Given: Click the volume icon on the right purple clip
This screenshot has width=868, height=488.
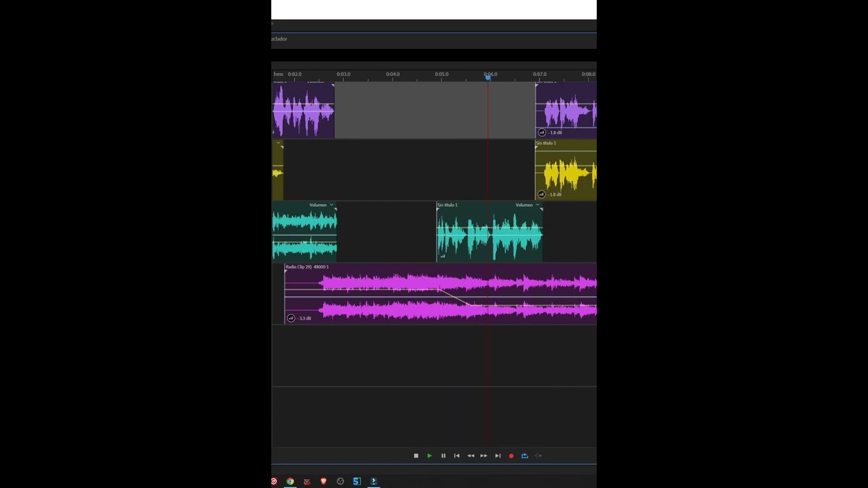Looking at the screenshot, I should [541, 133].
